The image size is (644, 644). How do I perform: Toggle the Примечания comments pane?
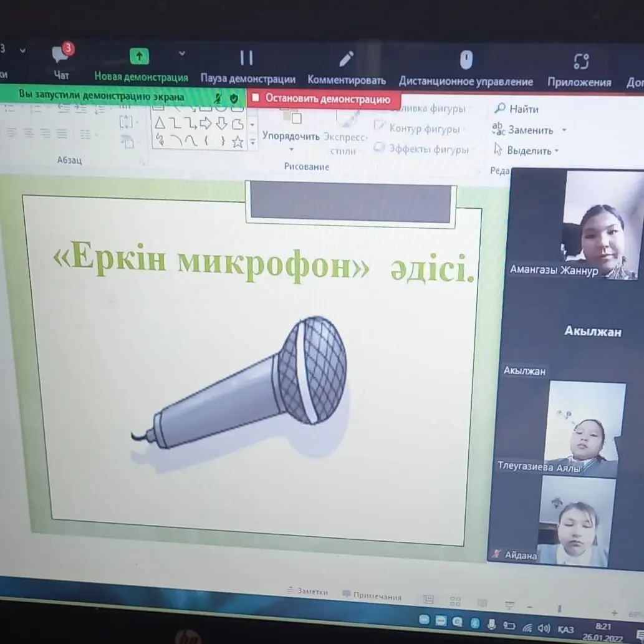pos(372,595)
